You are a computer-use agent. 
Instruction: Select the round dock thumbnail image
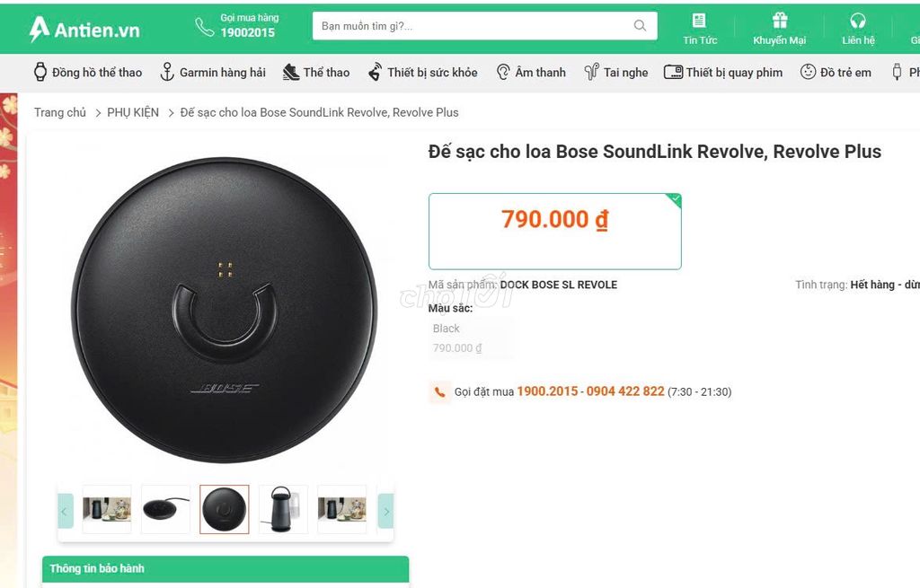coord(224,508)
